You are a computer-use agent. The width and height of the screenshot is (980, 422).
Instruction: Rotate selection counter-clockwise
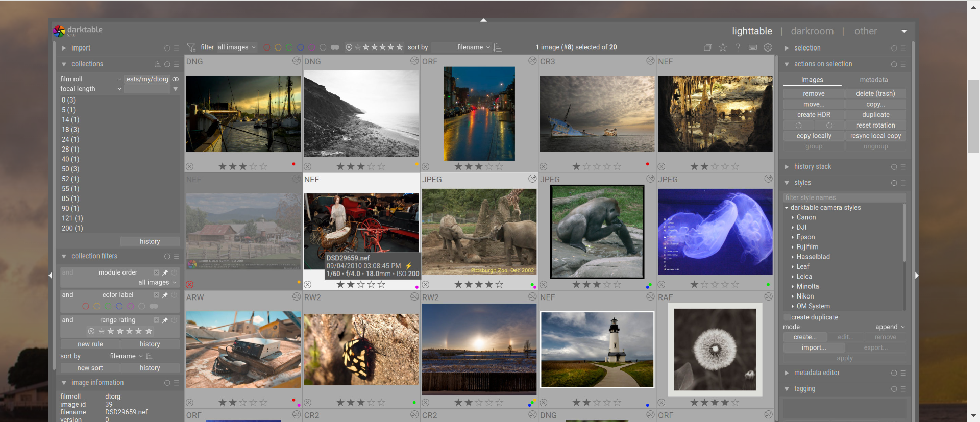point(798,125)
